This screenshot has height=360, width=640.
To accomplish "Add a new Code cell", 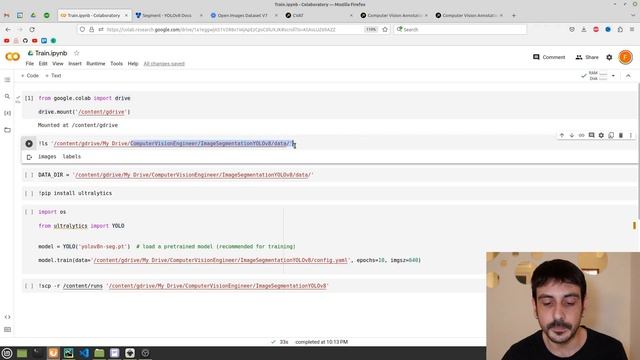I will tap(30, 76).
